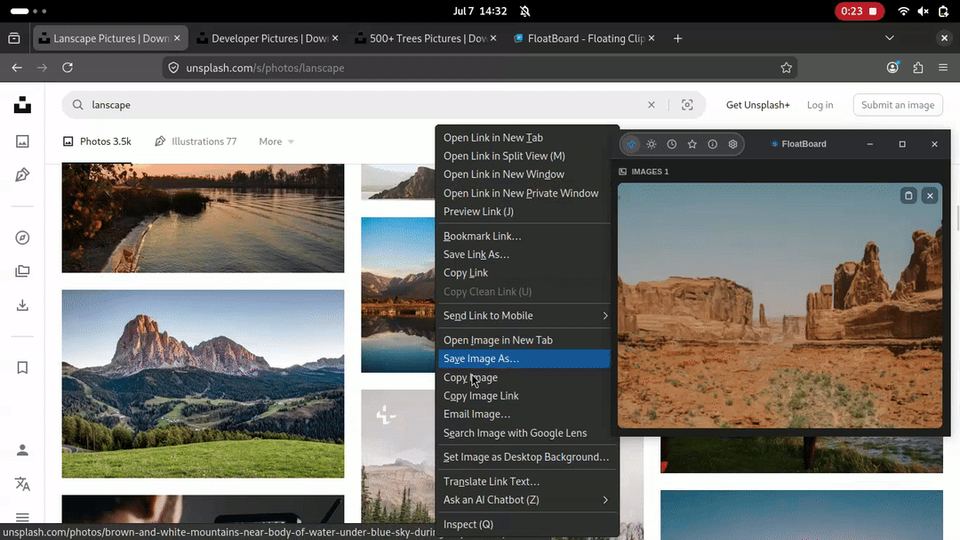
Task: Open the illustrations pen icon in sidebar
Action: click(x=23, y=175)
